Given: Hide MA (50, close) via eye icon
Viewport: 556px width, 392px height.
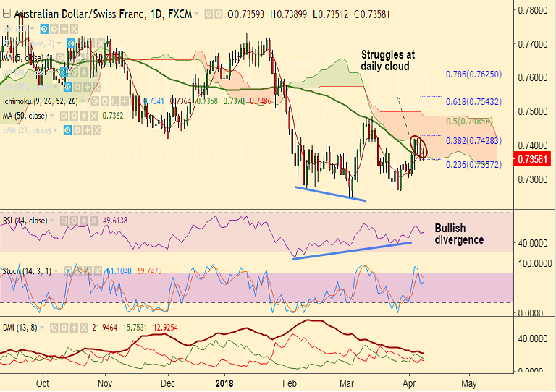Looking at the screenshot, I should coord(64,116).
